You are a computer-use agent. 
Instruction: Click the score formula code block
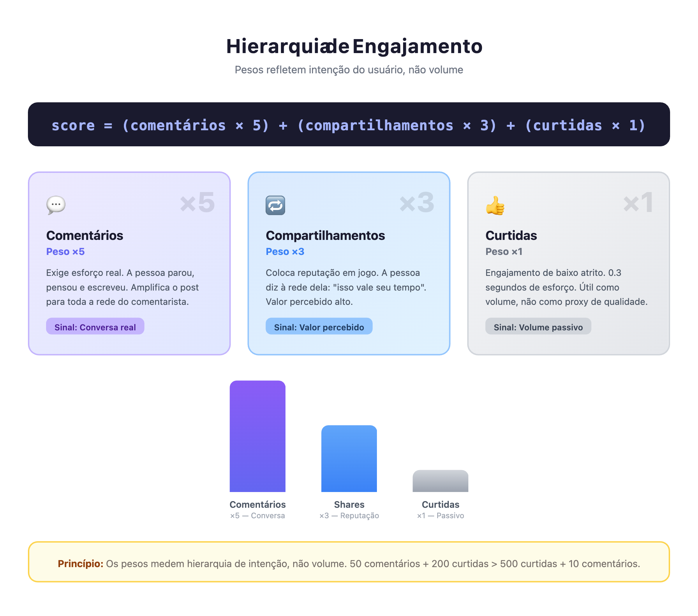pos(349,124)
